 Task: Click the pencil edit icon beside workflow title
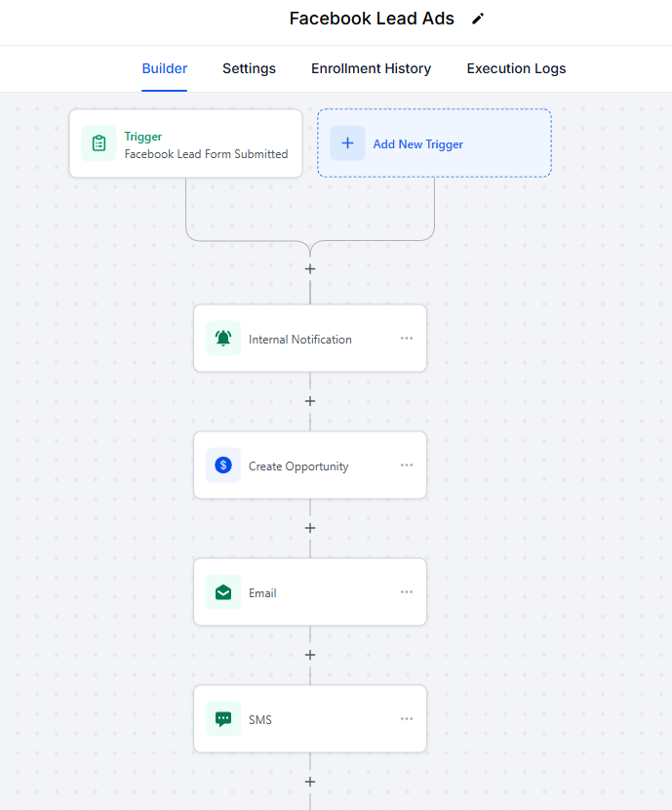tap(477, 20)
